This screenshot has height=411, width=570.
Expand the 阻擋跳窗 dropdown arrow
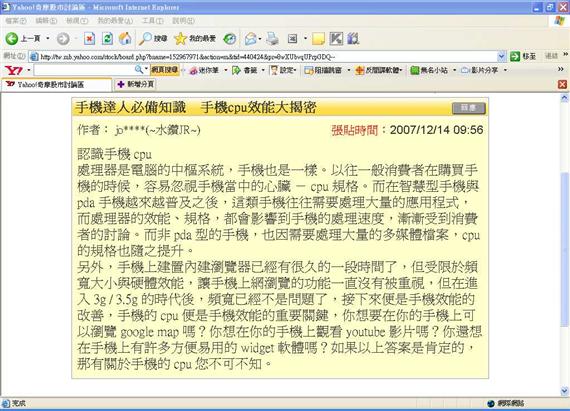349,70
